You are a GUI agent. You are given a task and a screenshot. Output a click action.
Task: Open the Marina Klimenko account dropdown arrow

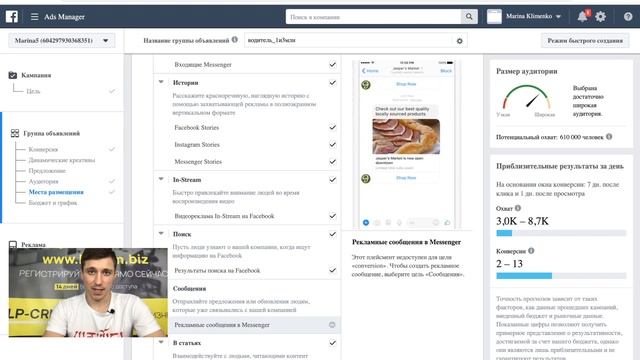(558, 17)
